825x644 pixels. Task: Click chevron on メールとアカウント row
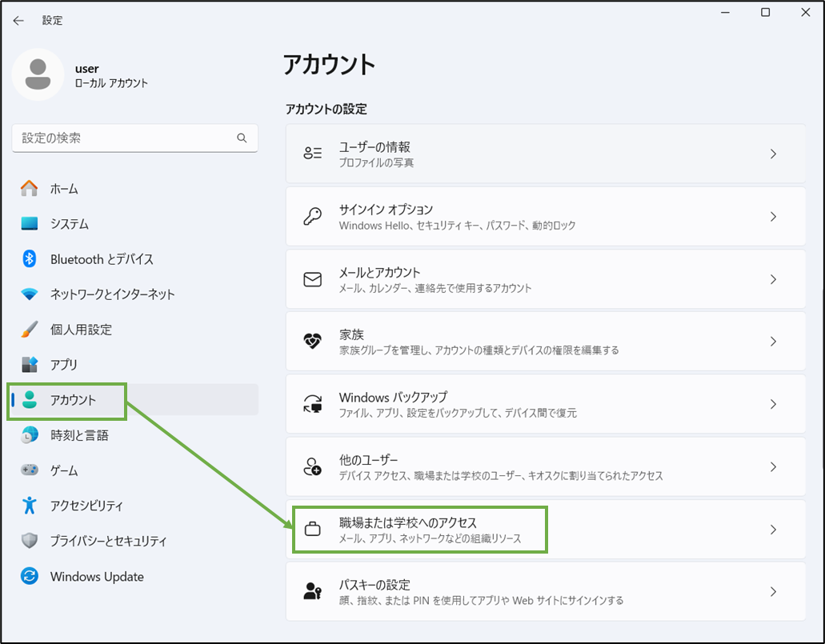(773, 279)
